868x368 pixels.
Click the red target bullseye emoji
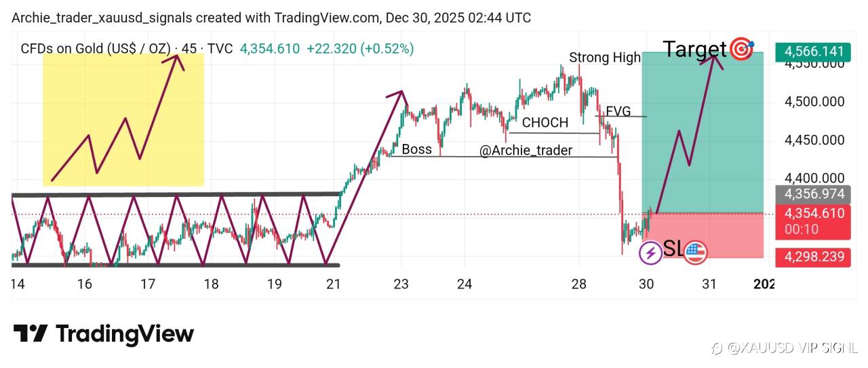point(743,49)
